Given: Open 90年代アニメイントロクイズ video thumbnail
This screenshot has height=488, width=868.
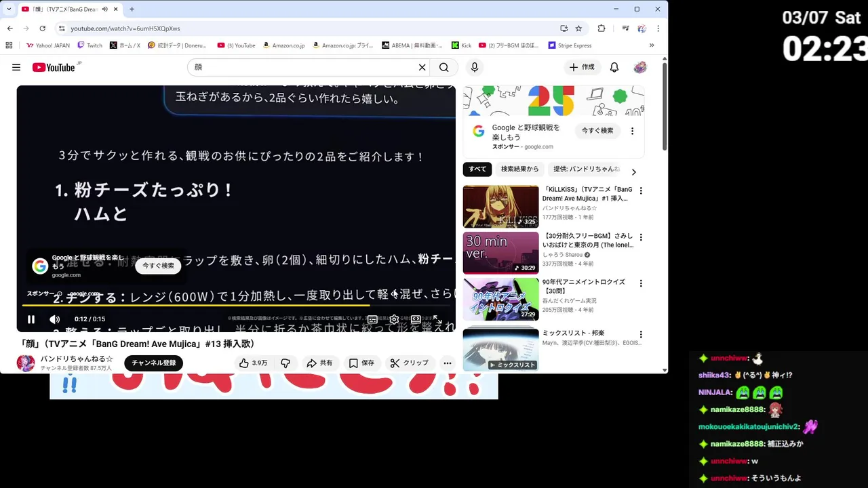Looking at the screenshot, I should pyautogui.click(x=501, y=299).
